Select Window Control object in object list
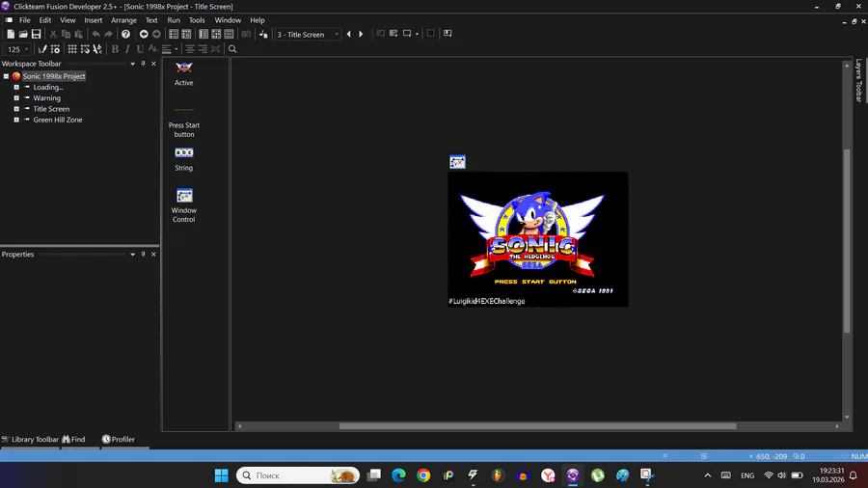 pos(184,205)
